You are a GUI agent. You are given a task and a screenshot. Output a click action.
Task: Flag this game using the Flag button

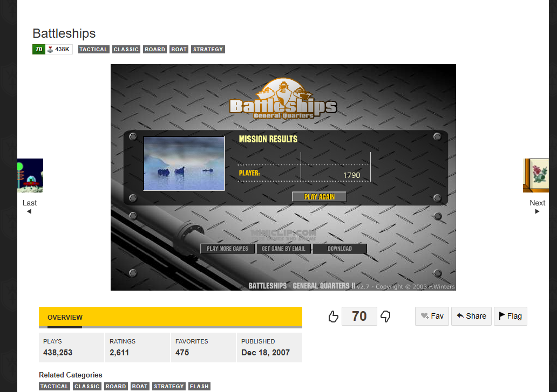pyautogui.click(x=510, y=316)
